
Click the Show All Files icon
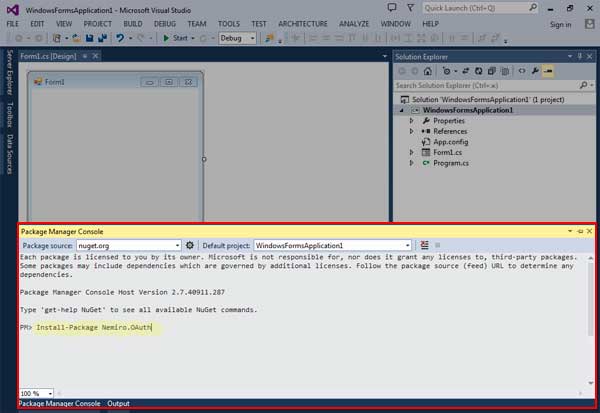pyautogui.click(x=505, y=71)
